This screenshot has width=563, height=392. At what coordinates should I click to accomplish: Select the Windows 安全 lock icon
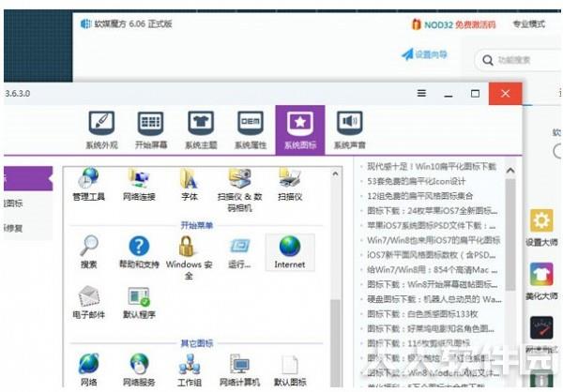pyautogui.click(x=189, y=258)
